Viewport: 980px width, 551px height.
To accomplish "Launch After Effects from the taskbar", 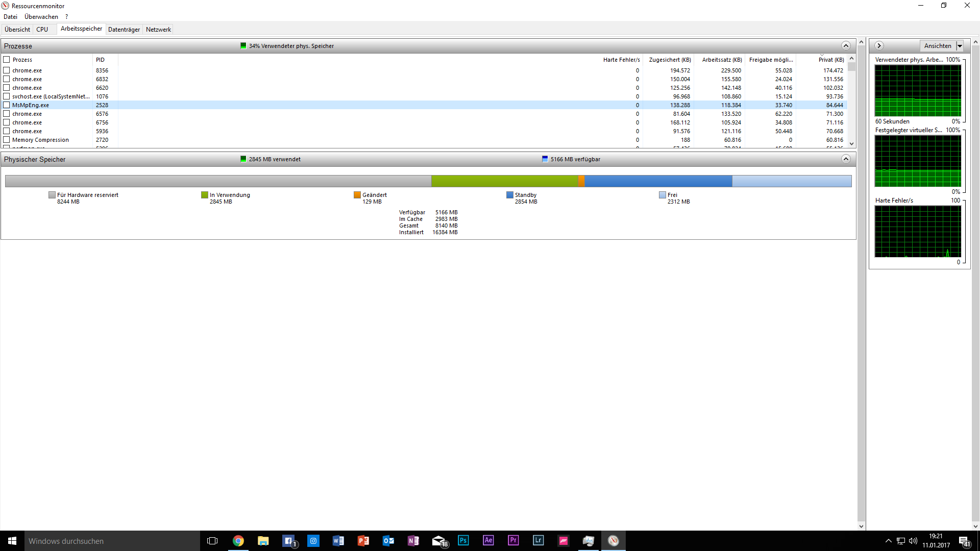I will pos(488,540).
